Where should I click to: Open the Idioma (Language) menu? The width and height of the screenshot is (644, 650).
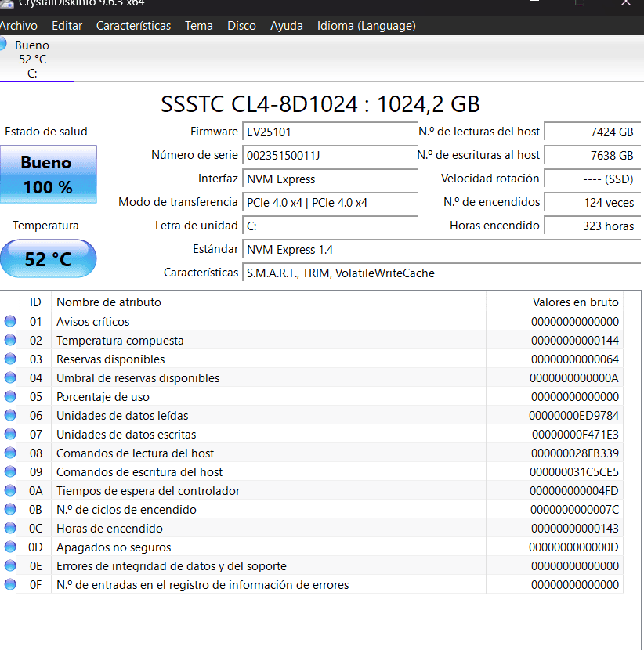click(x=366, y=26)
